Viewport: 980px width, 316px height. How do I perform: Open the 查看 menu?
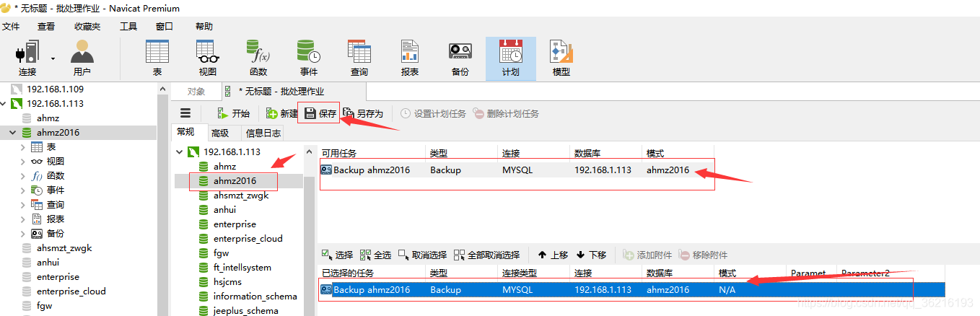[x=46, y=27]
